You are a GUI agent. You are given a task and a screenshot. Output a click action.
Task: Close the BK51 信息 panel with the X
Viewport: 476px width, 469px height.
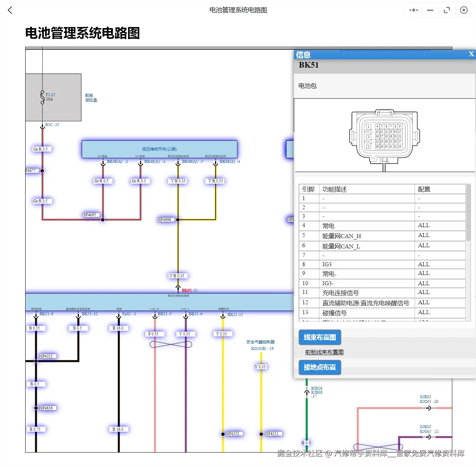tap(471, 54)
